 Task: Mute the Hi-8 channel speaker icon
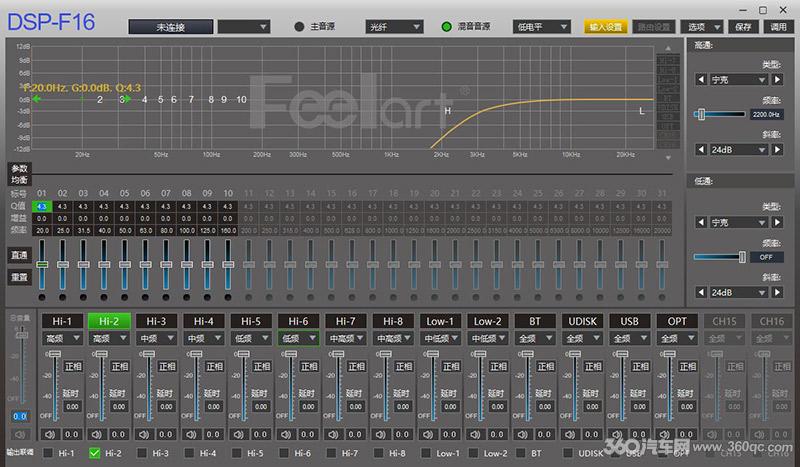tap(381, 434)
